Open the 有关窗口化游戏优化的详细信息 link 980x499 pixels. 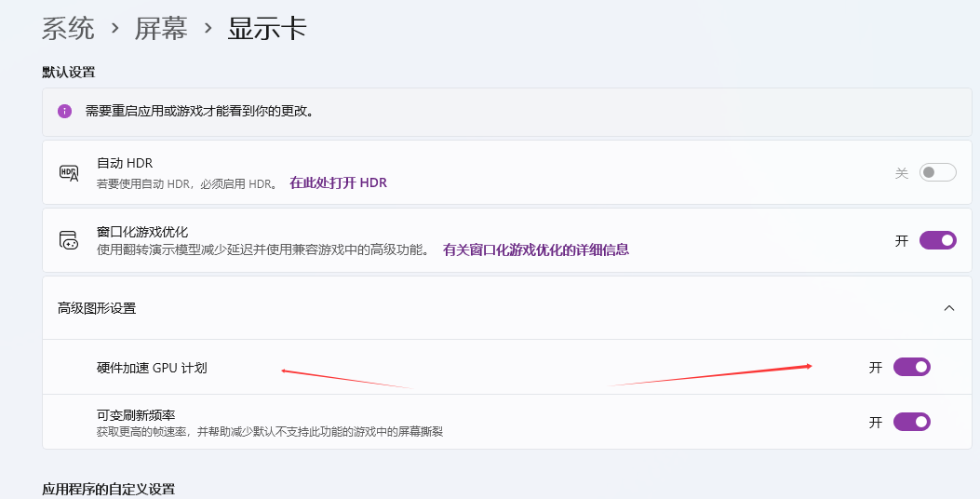coord(535,249)
